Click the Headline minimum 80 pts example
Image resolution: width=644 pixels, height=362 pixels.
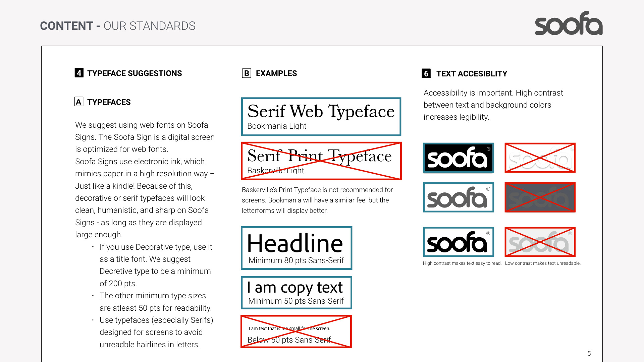point(297,248)
